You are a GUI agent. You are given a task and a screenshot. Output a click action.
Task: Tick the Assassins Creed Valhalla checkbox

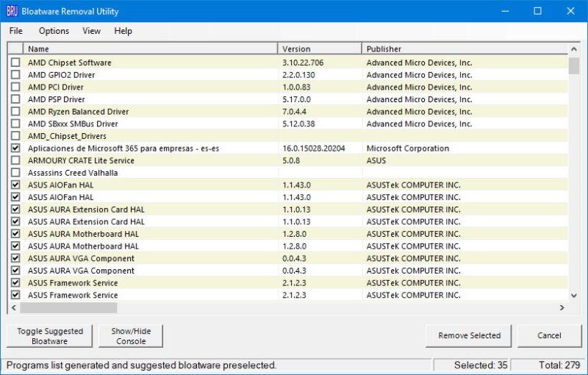[15, 173]
